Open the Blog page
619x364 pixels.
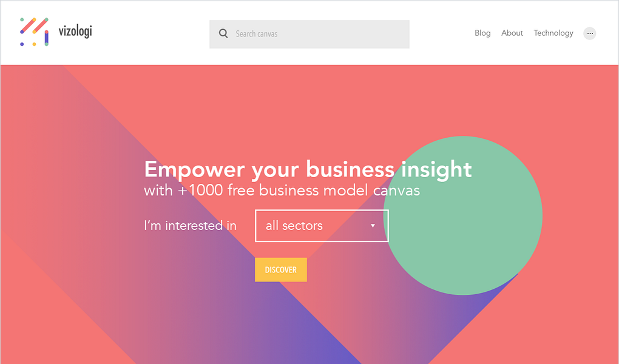(482, 33)
